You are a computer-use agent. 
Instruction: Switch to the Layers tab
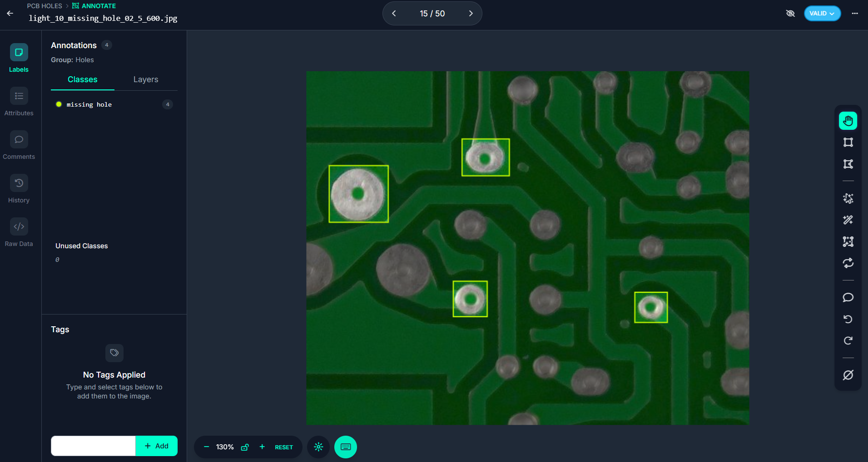[x=146, y=79]
